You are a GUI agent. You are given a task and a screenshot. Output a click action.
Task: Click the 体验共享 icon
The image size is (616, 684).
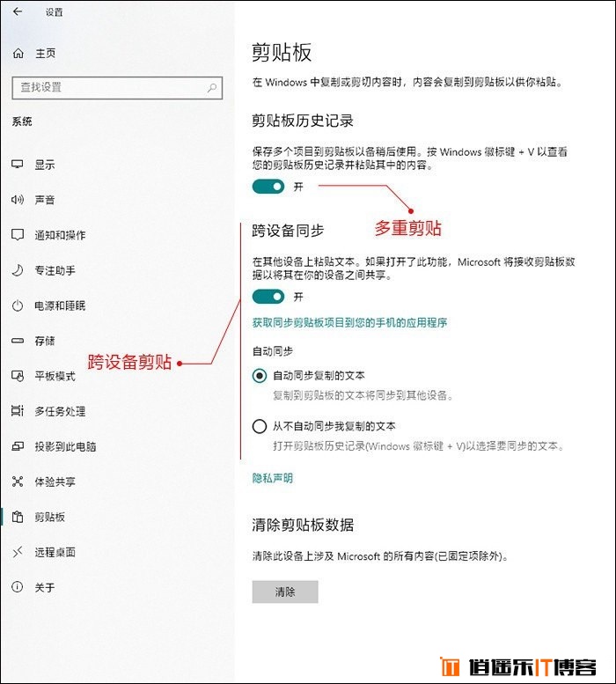point(18,482)
